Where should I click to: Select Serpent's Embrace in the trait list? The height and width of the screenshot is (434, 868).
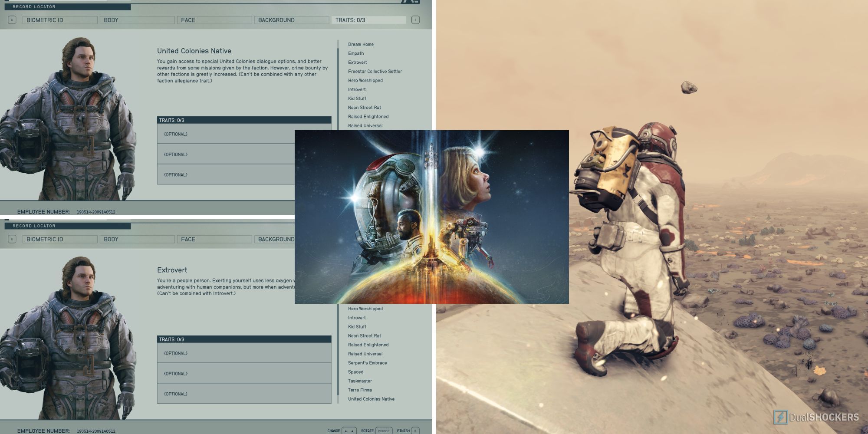coord(367,363)
